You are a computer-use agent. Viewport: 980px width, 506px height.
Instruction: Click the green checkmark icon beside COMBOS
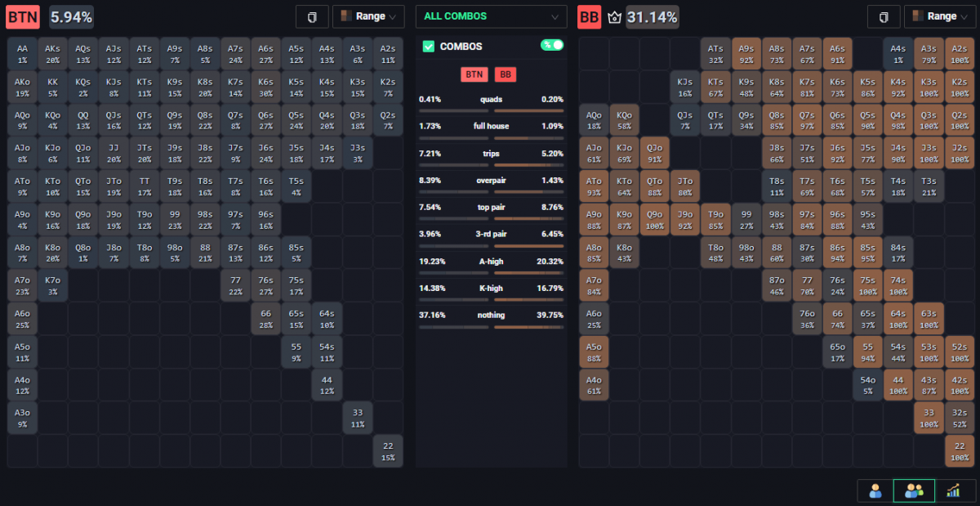pos(428,47)
